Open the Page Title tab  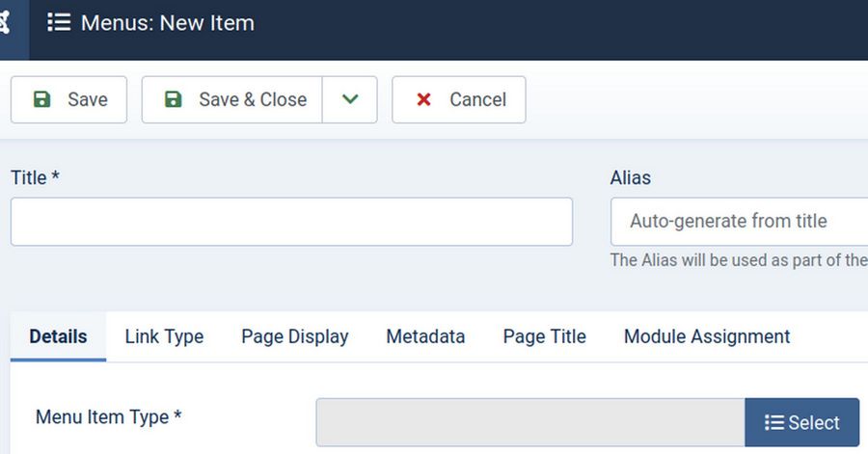[545, 336]
